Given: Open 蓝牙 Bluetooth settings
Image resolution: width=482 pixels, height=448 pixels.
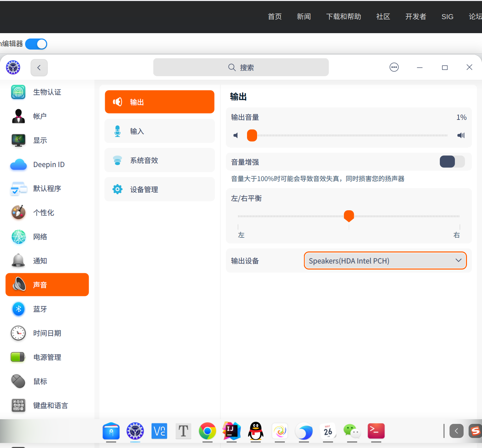Looking at the screenshot, I should pyautogui.click(x=47, y=309).
